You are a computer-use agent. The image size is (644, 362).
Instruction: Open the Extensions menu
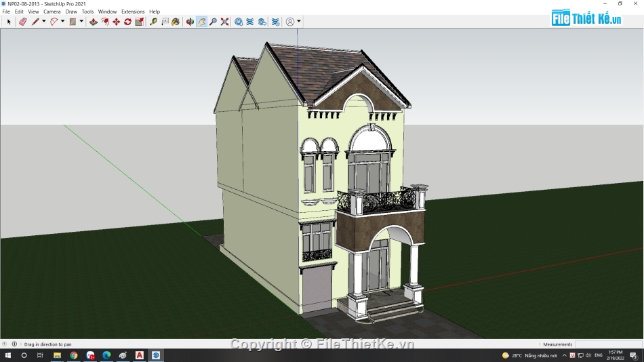coord(133,12)
